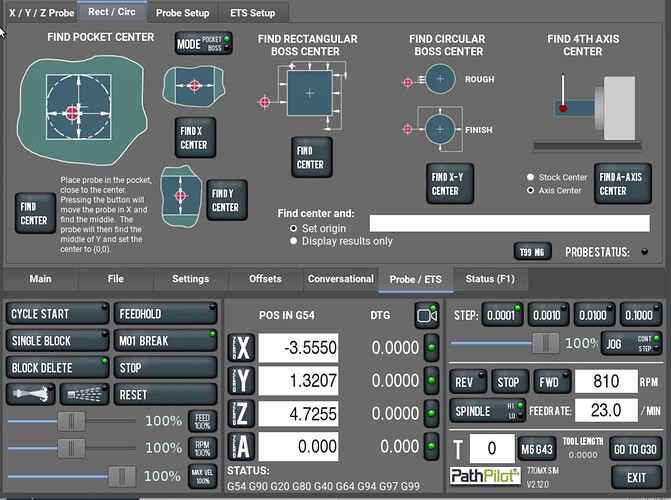Image resolution: width=671 pixels, height=500 pixels.
Task: Click the feed override slider handle
Action: [68, 421]
